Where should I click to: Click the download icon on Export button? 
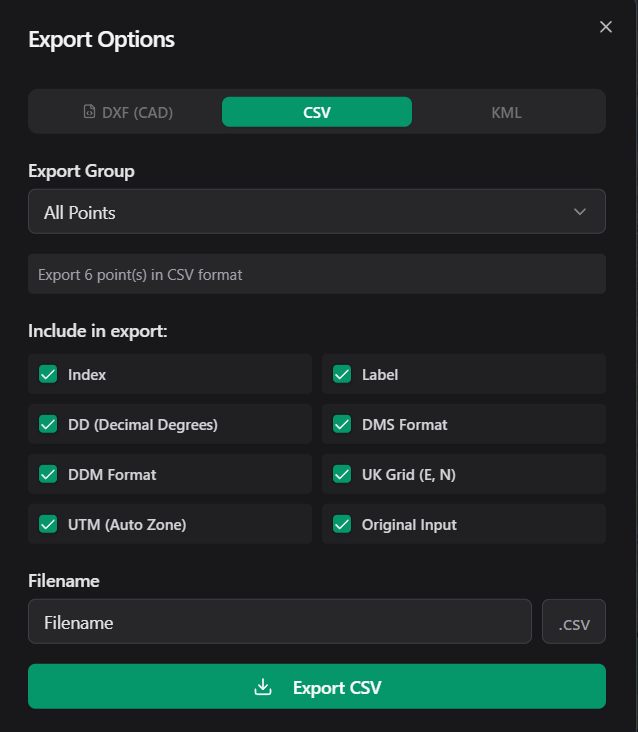point(263,687)
